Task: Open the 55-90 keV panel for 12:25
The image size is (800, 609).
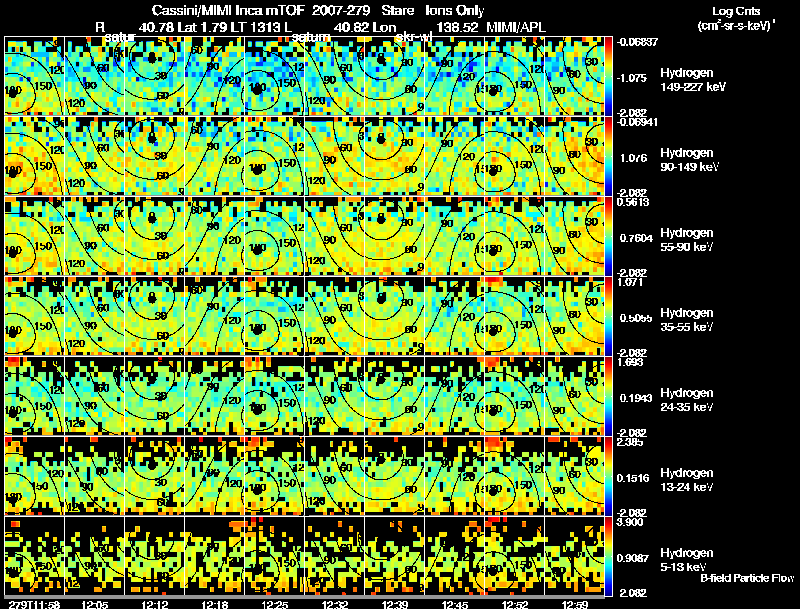Action: point(274,236)
